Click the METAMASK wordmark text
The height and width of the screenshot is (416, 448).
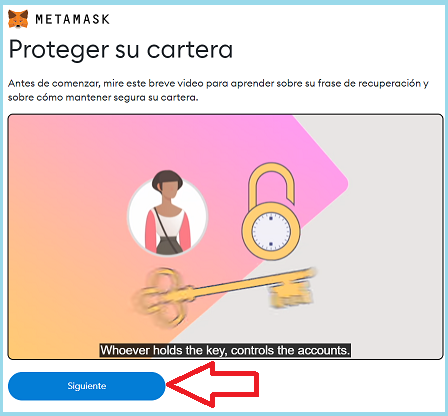point(72,19)
